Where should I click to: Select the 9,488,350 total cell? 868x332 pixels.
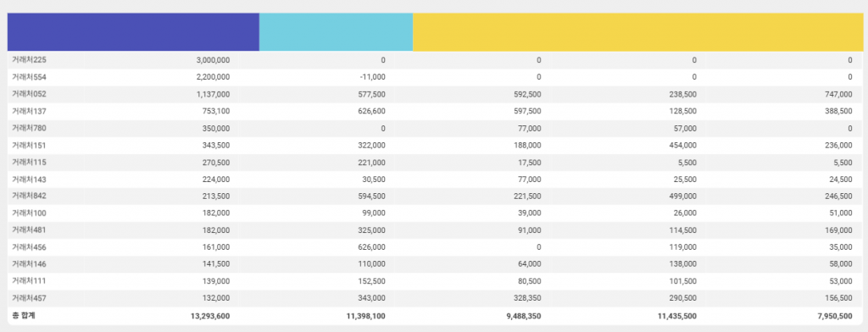pyautogui.click(x=524, y=317)
